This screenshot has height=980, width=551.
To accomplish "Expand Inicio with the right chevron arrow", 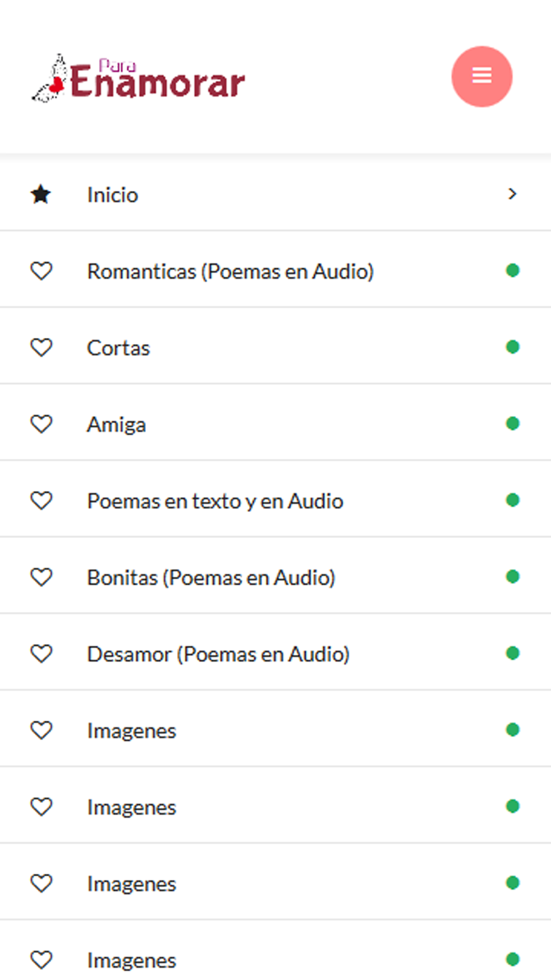I will click(512, 193).
